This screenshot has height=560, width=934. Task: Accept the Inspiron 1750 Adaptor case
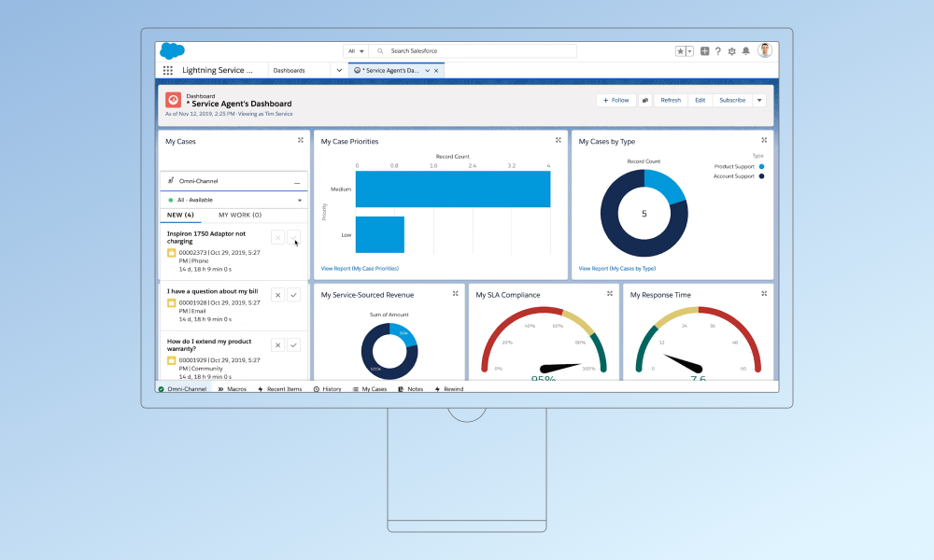(x=294, y=237)
